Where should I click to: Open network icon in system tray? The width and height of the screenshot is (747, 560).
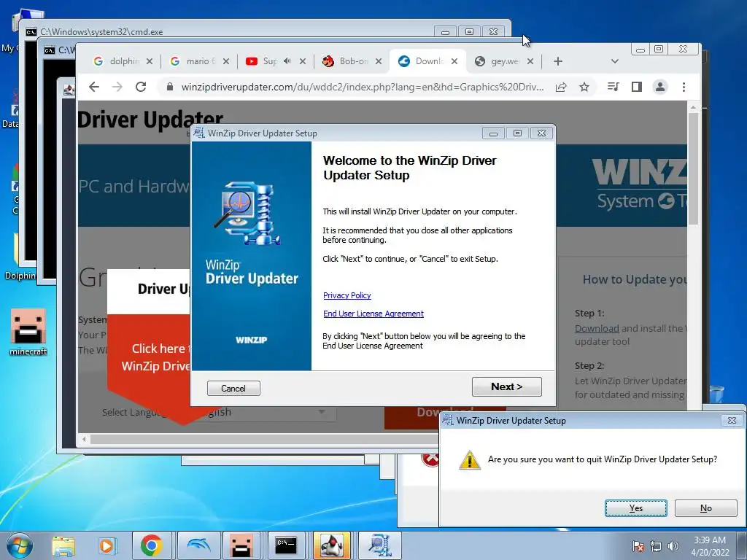coord(656,546)
